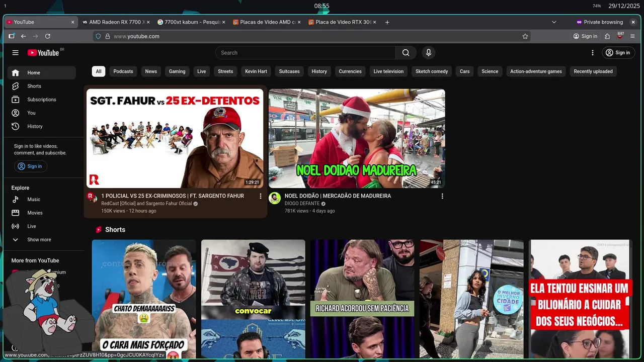The width and height of the screenshot is (644, 362).
Task: Click Sign in in the browser toolbar
Action: (585, 36)
